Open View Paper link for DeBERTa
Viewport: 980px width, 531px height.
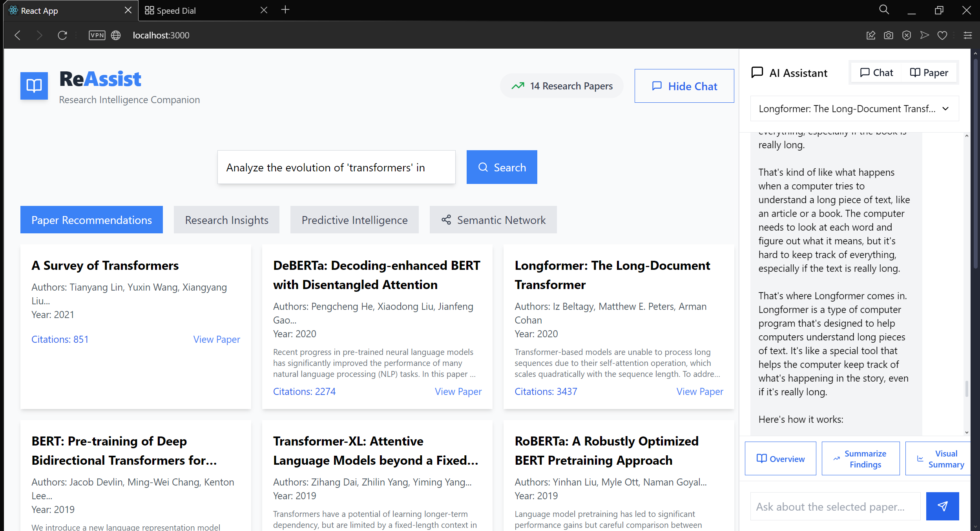click(x=458, y=391)
